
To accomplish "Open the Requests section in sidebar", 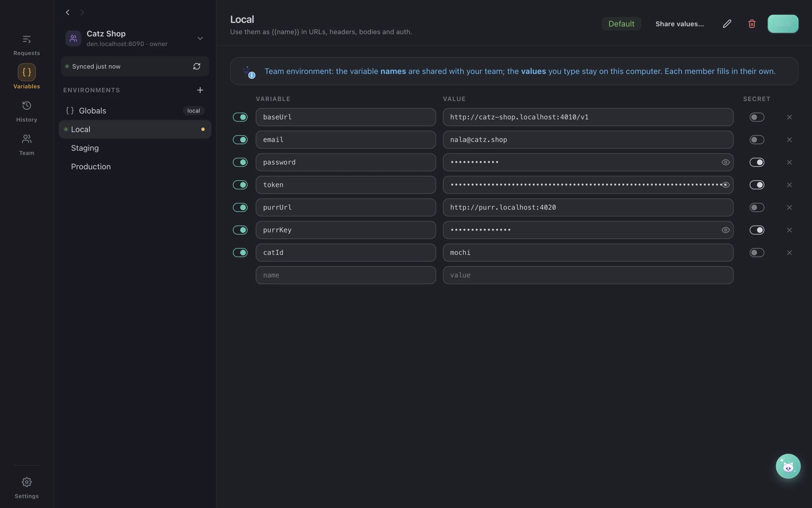I will [x=26, y=45].
